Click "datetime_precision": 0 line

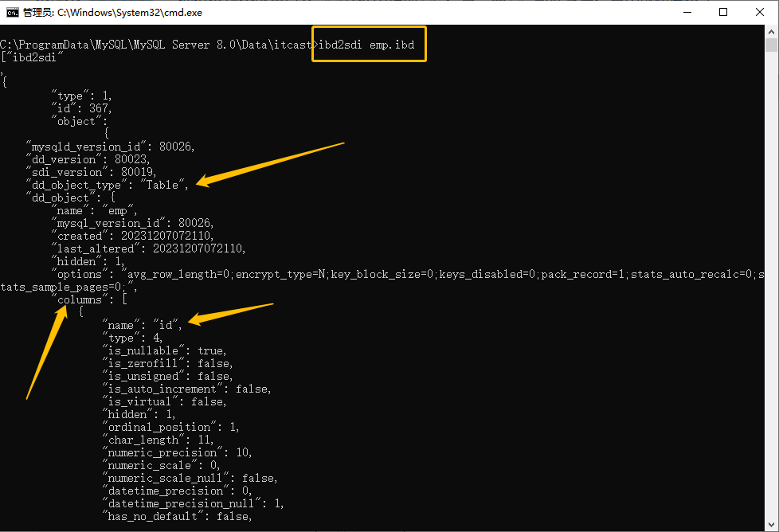tap(178, 491)
